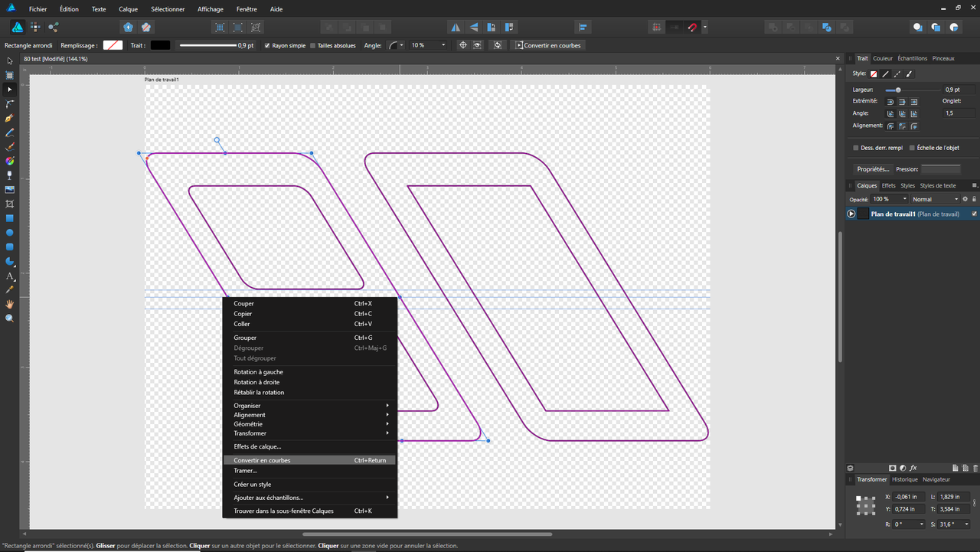
Task: Select the Pen tool
Action: coord(10,118)
